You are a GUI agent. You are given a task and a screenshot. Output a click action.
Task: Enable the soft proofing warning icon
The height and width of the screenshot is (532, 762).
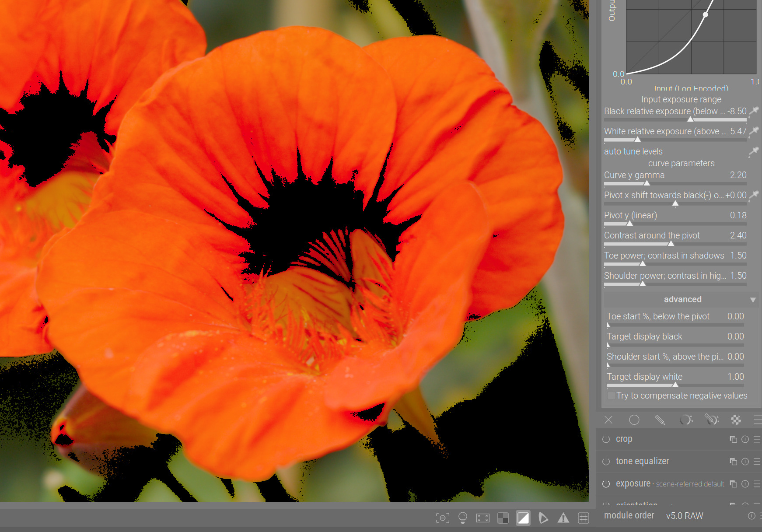(x=563, y=518)
